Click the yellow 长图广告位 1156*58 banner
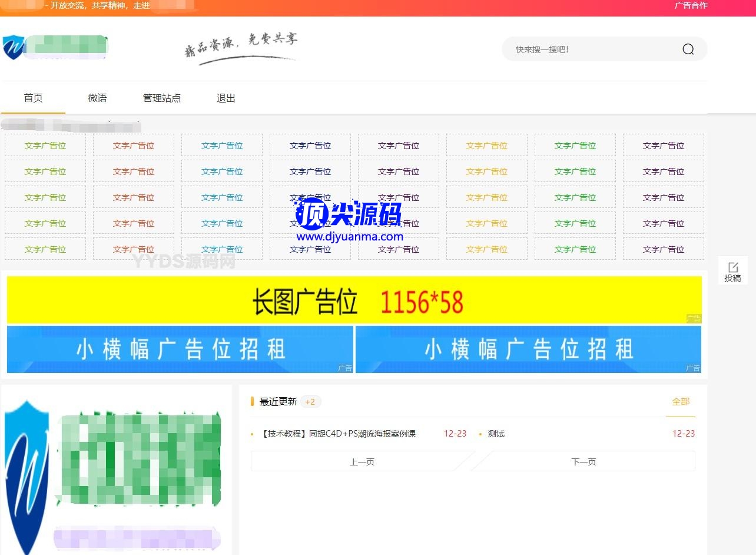 pyautogui.click(x=354, y=300)
